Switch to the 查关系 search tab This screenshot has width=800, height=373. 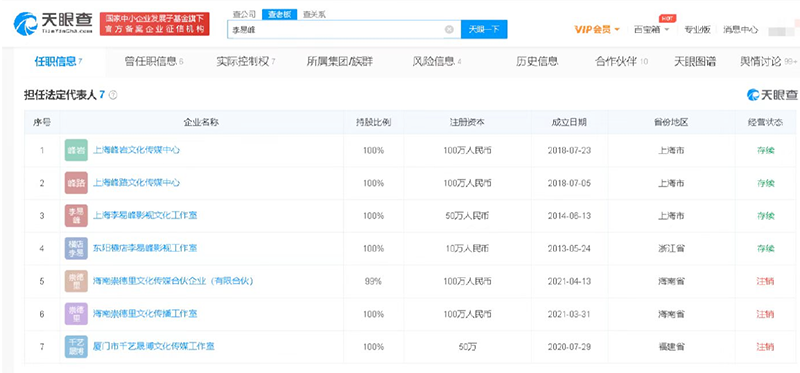[314, 15]
